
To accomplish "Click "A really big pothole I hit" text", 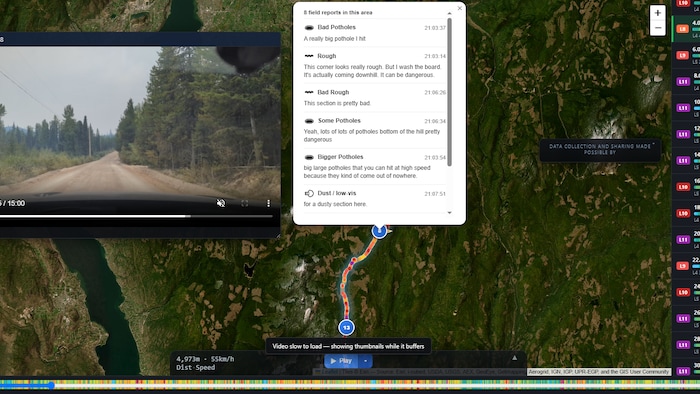I will pyautogui.click(x=334, y=39).
